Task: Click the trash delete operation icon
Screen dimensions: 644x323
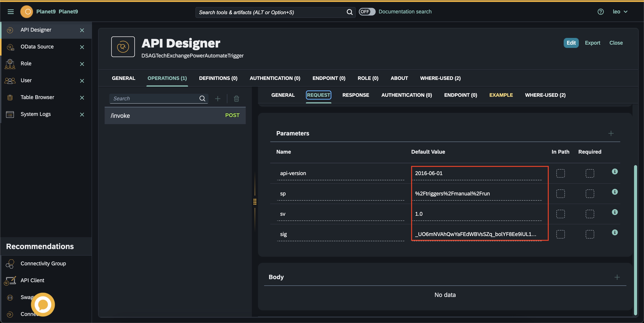Action: tap(236, 99)
